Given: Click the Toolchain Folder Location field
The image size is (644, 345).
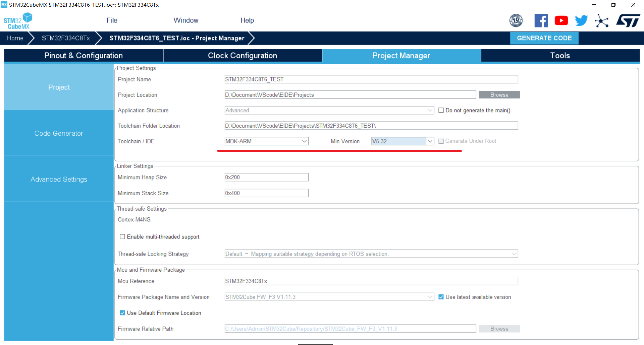Looking at the screenshot, I should (x=371, y=126).
